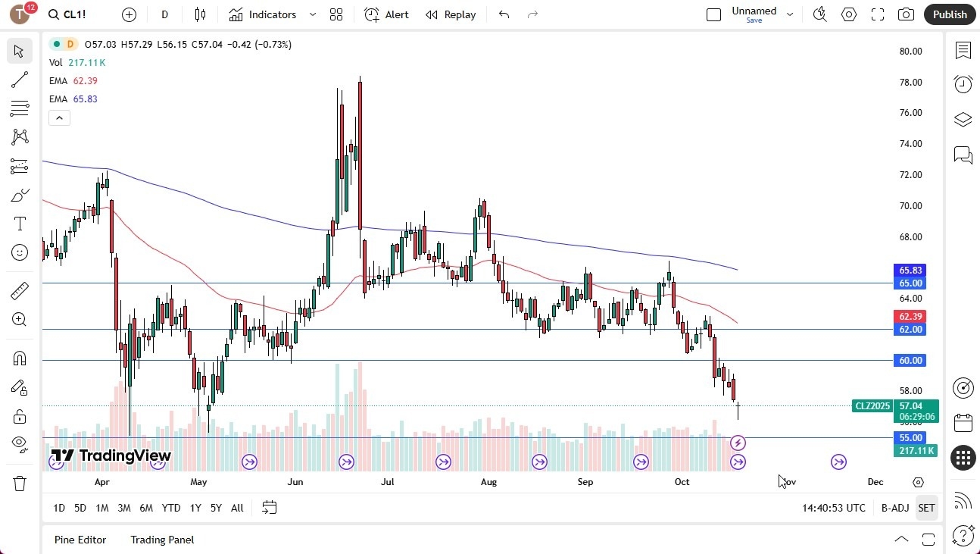Take a chart snapshot with the camera icon
The image size is (980, 554).
(x=906, y=14)
